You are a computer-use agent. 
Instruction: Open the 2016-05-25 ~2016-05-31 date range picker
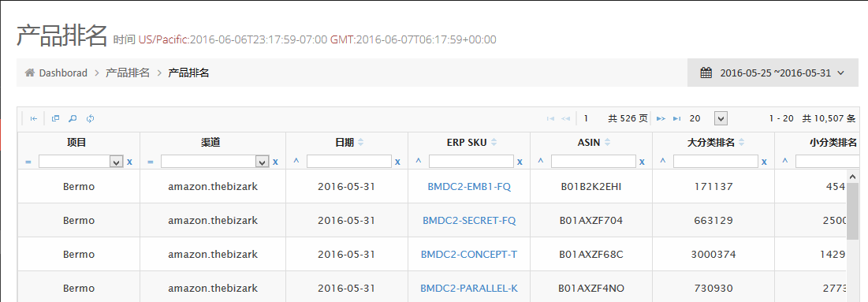click(773, 73)
